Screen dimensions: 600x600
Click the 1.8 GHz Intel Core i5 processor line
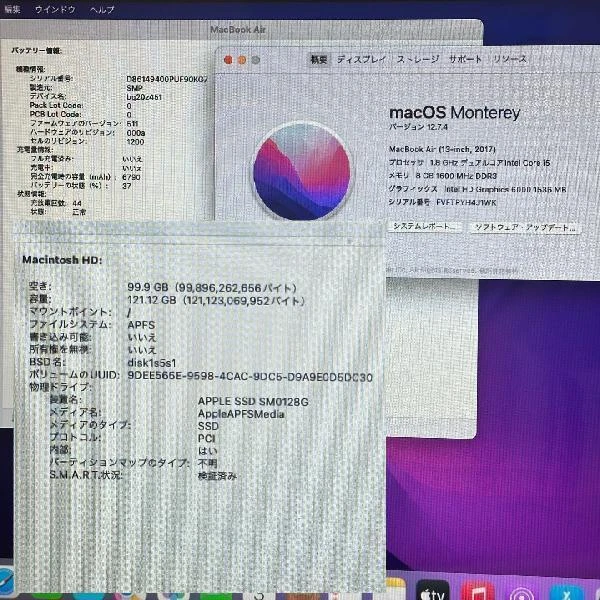click(x=470, y=163)
